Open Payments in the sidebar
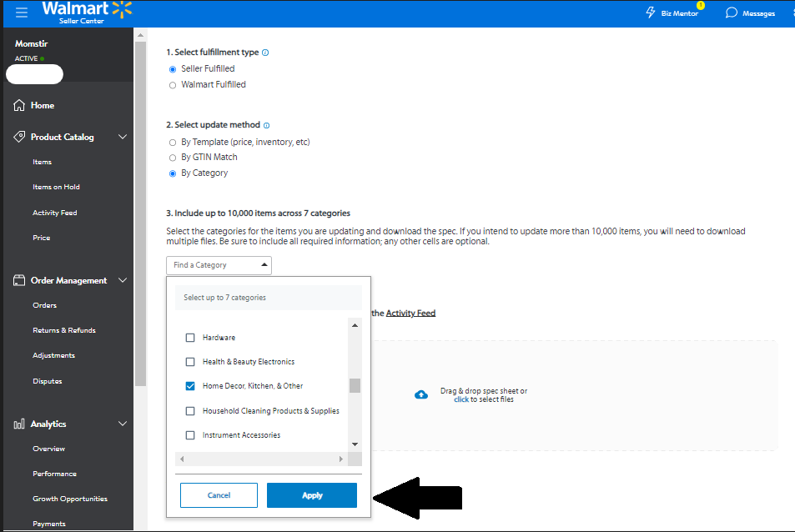Image resolution: width=795 pixels, height=532 pixels. click(49, 524)
